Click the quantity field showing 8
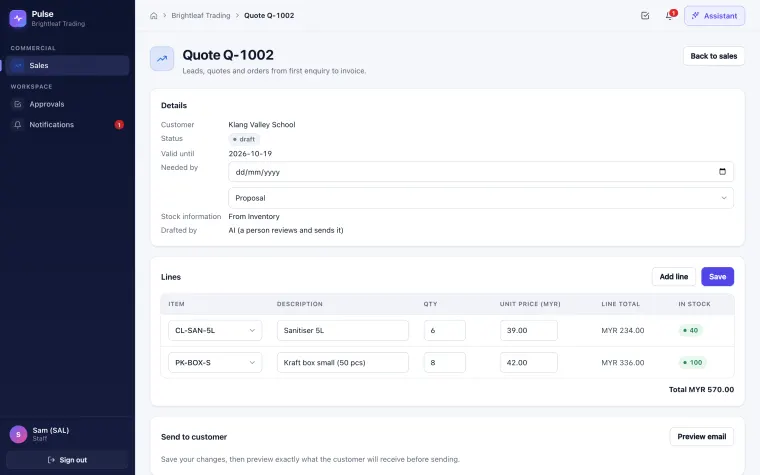Viewport: 760px width, 475px height. [445, 363]
